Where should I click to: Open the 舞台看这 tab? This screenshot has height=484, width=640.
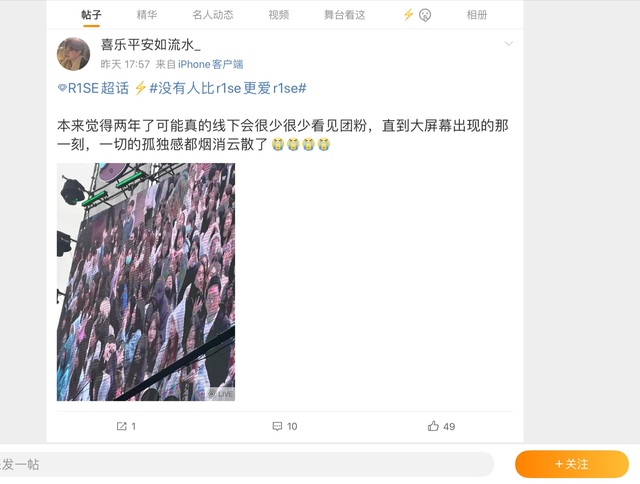click(x=344, y=15)
